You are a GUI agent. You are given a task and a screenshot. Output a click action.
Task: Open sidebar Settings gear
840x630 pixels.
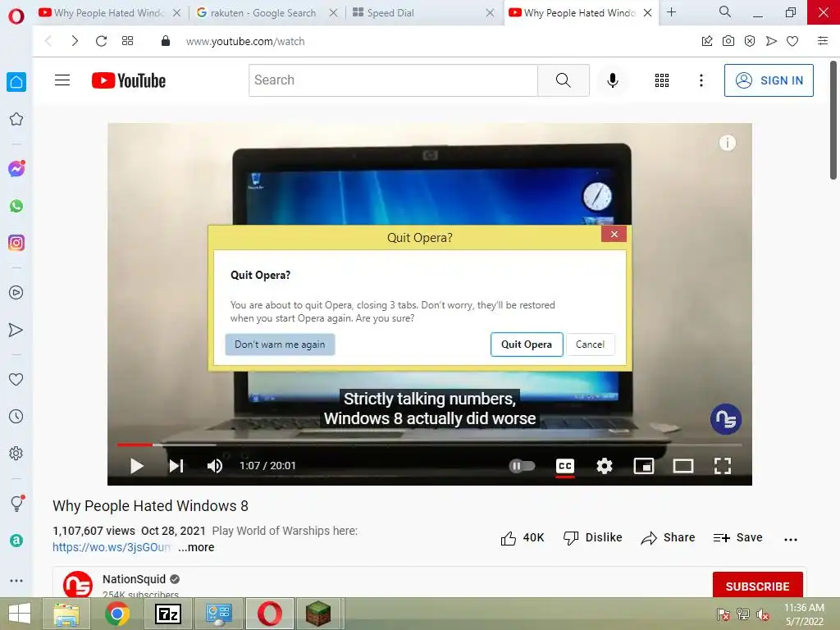[16, 453]
